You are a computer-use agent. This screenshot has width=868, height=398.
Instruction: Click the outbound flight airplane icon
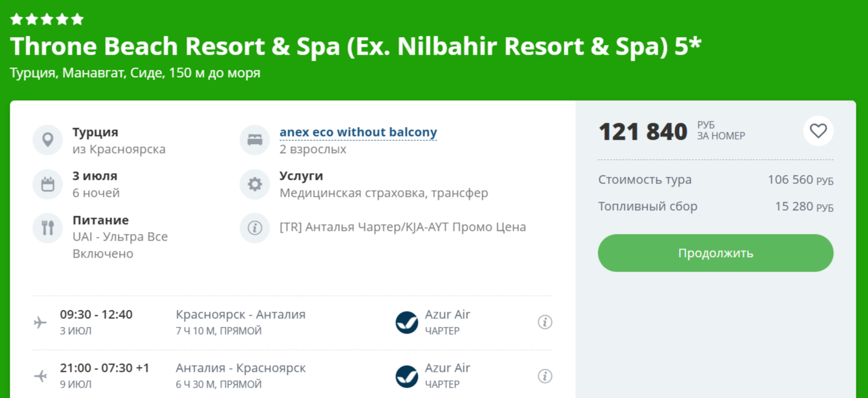(x=41, y=322)
